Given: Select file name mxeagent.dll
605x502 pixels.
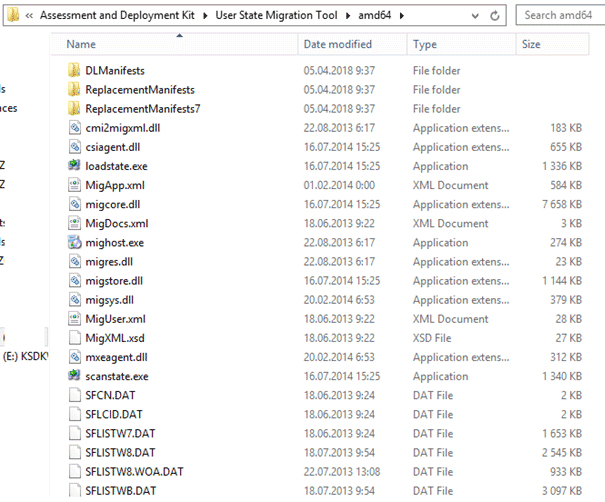Looking at the screenshot, I should [116, 357].
